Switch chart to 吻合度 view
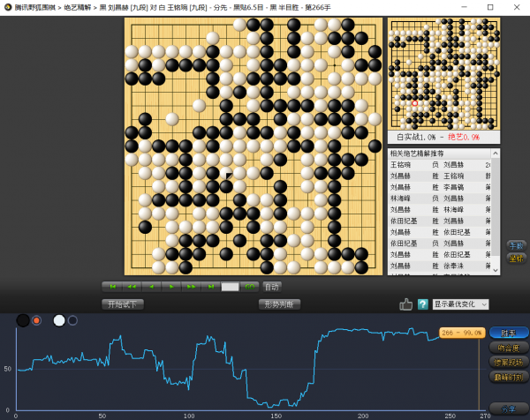The width and height of the screenshot is (530, 420). (509, 347)
